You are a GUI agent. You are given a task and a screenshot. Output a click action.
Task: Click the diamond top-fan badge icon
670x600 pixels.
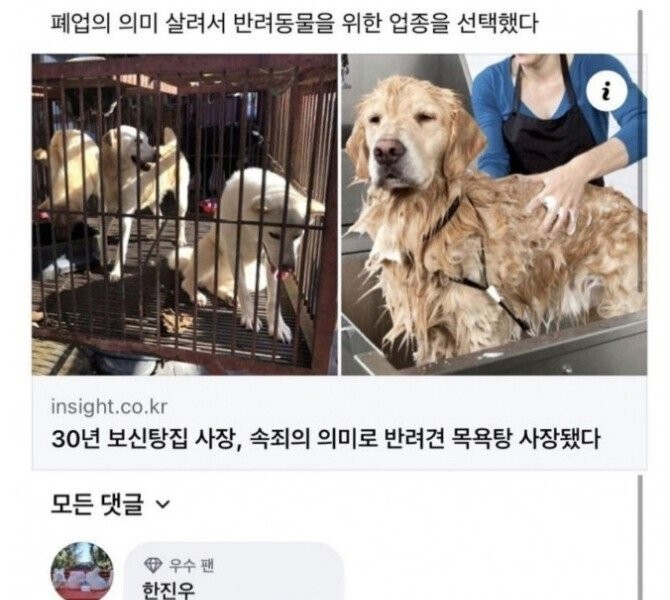pyautogui.click(x=153, y=565)
